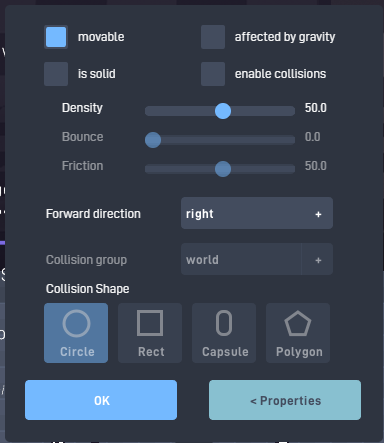Image resolution: width=384 pixels, height=443 pixels.
Task: Turn on enable collisions checkbox
Action: (213, 74)
